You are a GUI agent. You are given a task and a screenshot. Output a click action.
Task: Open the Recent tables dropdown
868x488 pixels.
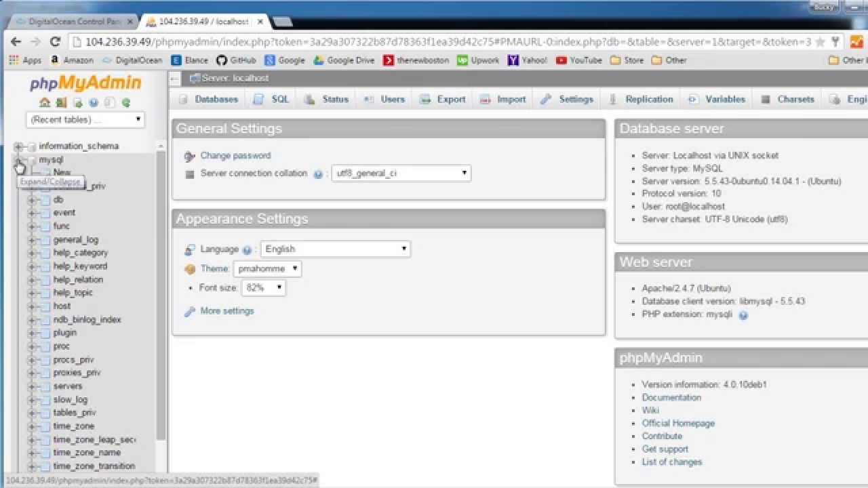[85, 120]
